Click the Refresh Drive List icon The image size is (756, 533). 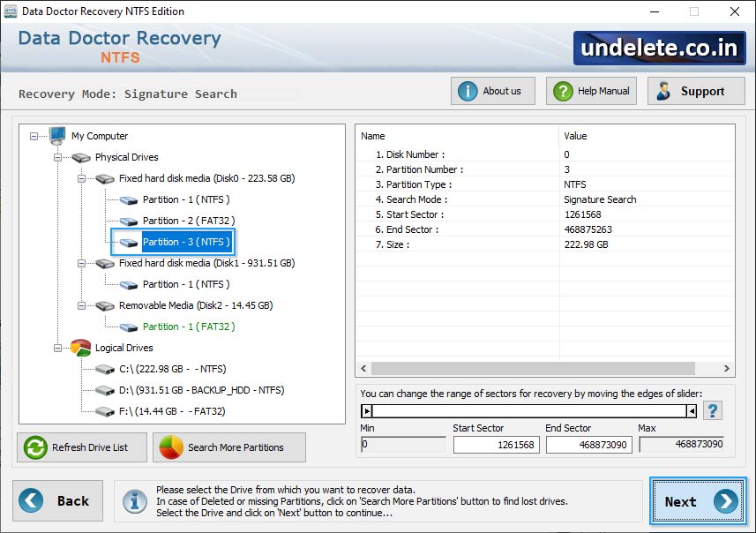point(34,447)
